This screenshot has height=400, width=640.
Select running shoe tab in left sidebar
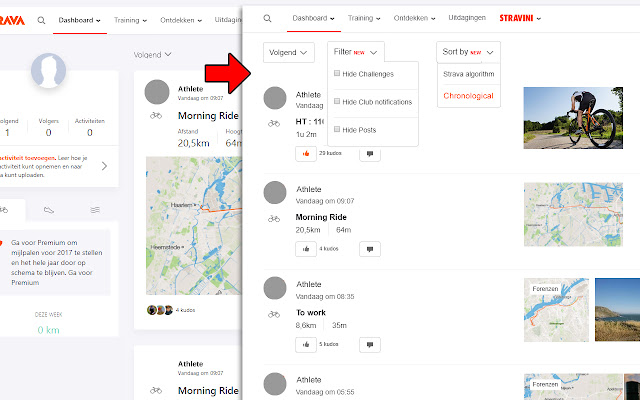pos(49,210)
